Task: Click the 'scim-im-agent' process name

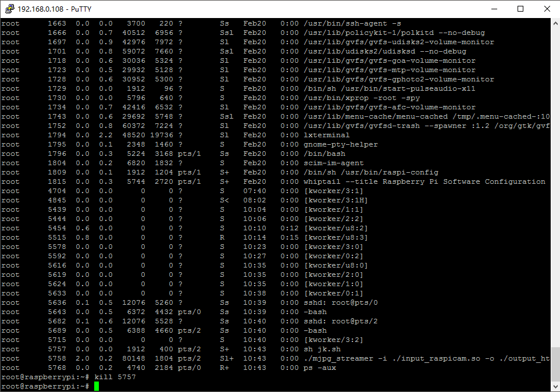Action: click(334, 163)
